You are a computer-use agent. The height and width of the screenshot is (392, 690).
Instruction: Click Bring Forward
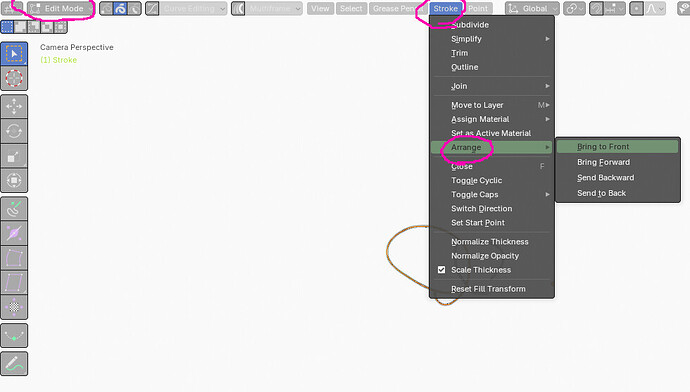point(618,162)
